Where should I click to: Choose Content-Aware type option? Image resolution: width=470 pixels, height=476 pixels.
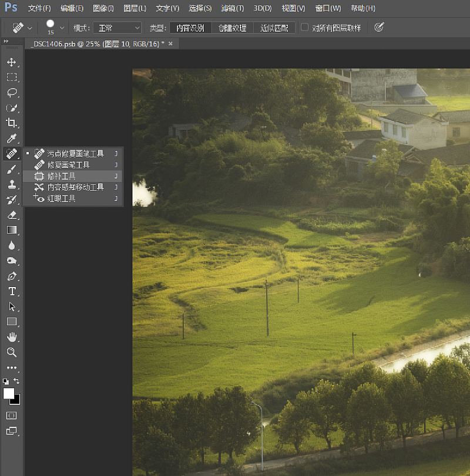pyautogui.click(x=190, y=28)
